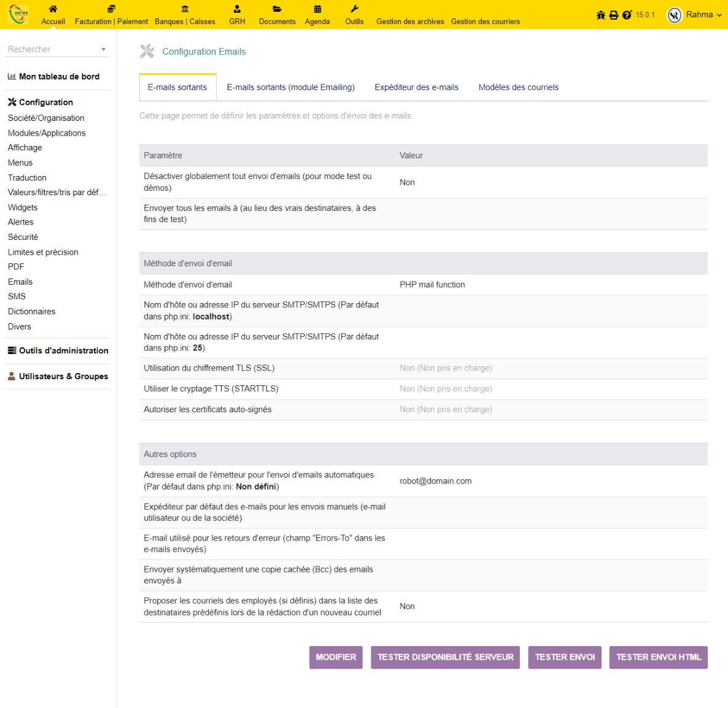Click the GRH person icon
The width and height of the screenshot is (728, 708).
coord(237,9)
